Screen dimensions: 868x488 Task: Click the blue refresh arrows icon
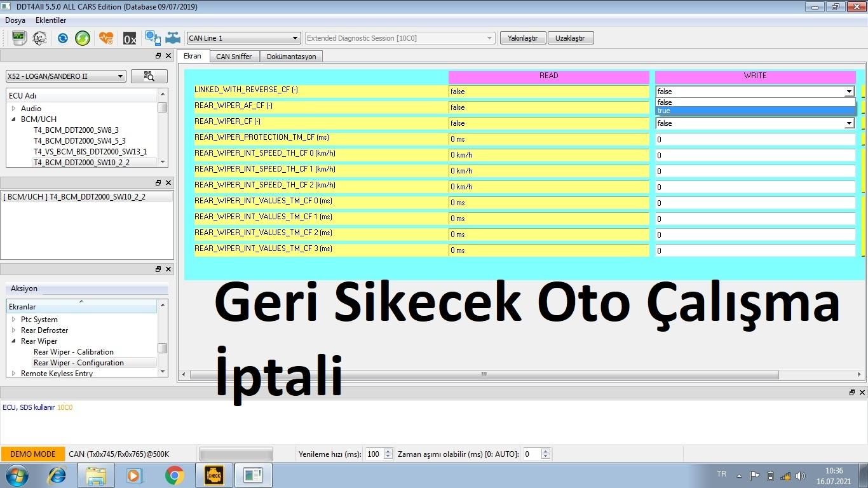(x=63, y=38)
